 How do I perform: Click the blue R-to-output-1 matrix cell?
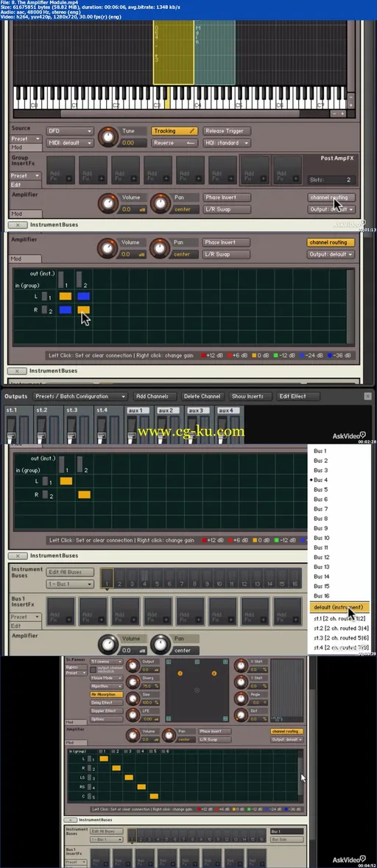[66, 310]
